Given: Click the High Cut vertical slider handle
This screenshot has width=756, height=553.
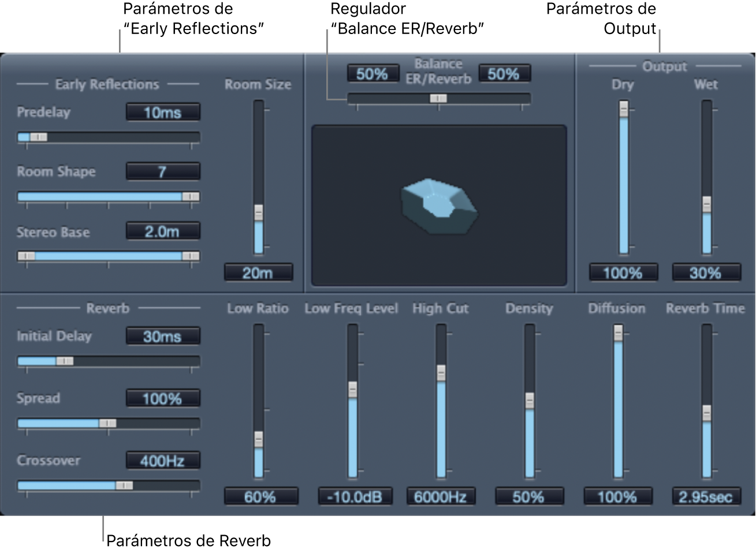Looking at the screenshot, I should [x=441, y=373].
